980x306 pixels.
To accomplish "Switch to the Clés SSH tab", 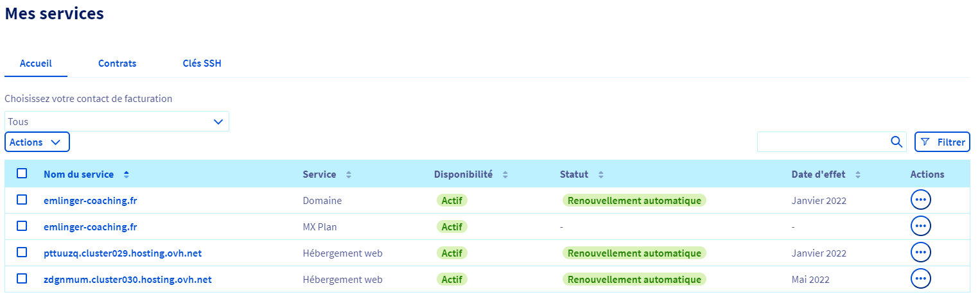I will [x=202, y=64].
